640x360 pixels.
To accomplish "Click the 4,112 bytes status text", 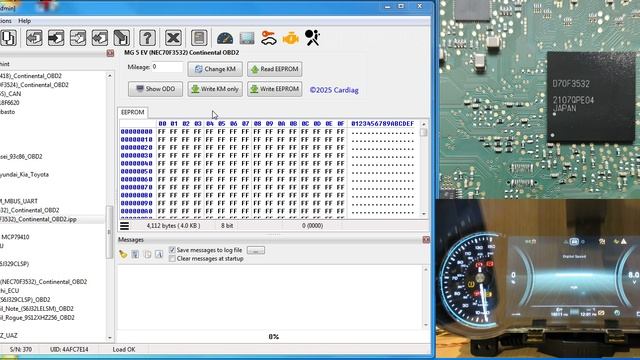I will point(173,226).
